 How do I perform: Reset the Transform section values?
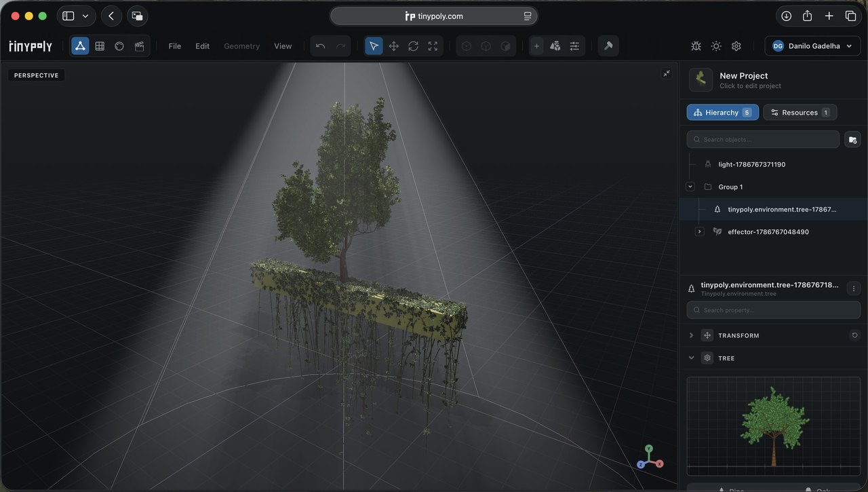(854, 335)
